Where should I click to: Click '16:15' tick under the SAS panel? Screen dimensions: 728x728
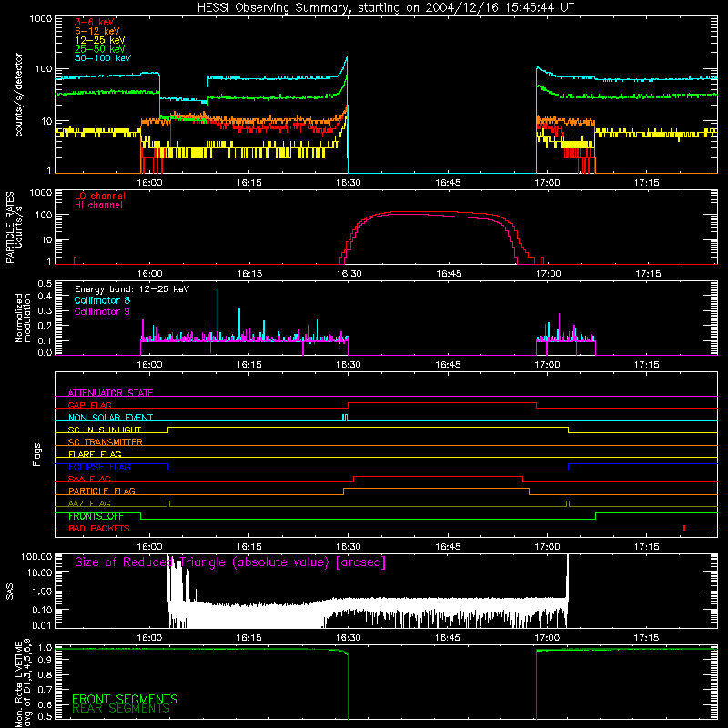(x=248, y=638)
